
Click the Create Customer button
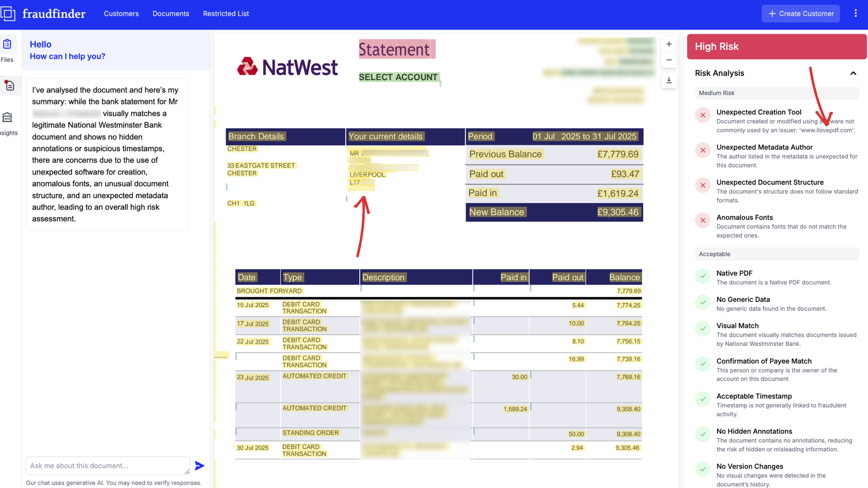(801, 13)
